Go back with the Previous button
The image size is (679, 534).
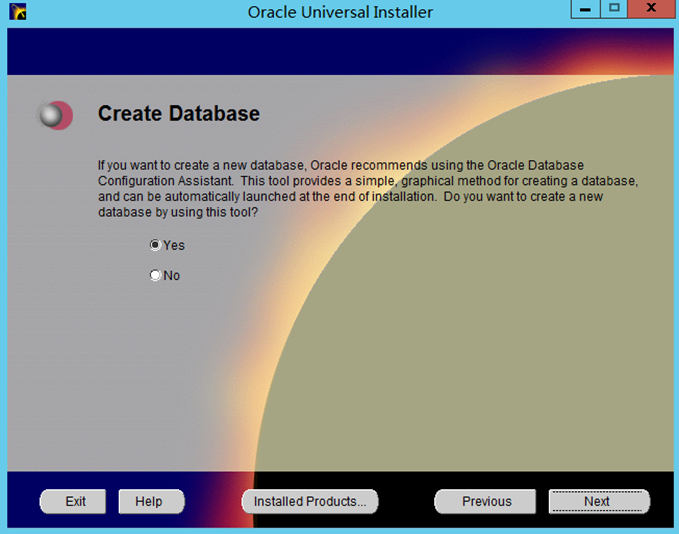click(x=485, y=502)
